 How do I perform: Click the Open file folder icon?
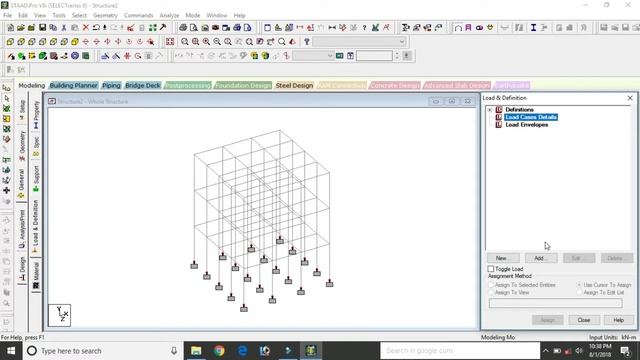click(x=21, y=28)
